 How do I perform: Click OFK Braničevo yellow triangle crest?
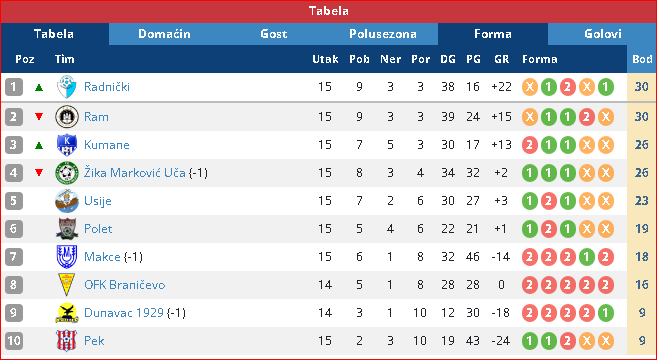[67, 285]
